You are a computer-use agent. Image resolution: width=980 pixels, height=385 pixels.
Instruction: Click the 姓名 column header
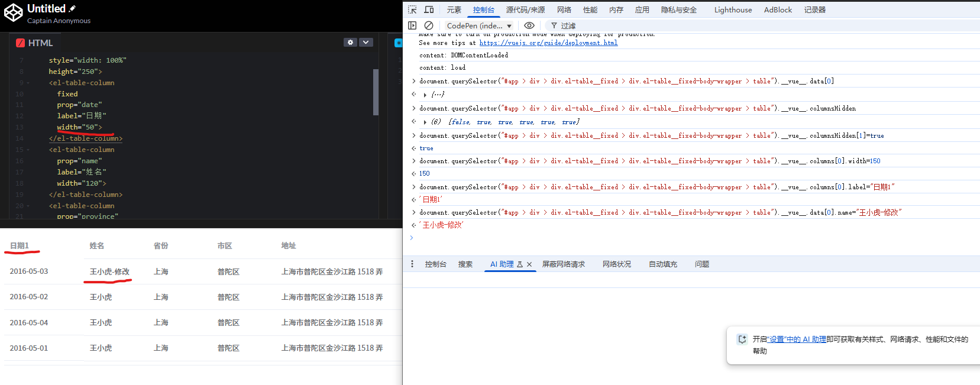point(97,245)
